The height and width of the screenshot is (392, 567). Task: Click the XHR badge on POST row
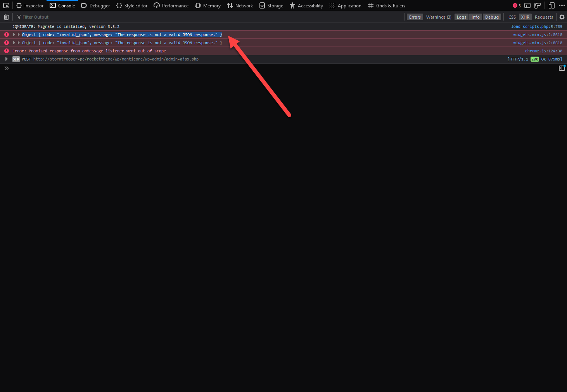[x=16, y=59]
